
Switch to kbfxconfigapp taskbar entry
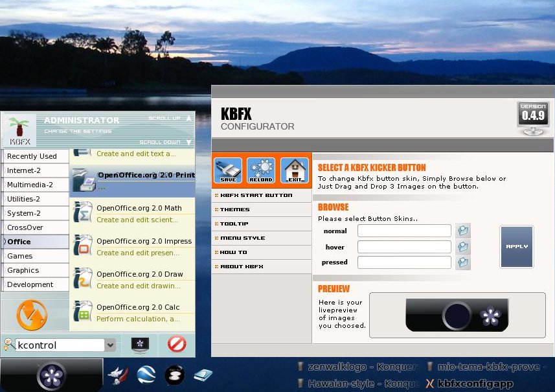click(x=470, y=384)
